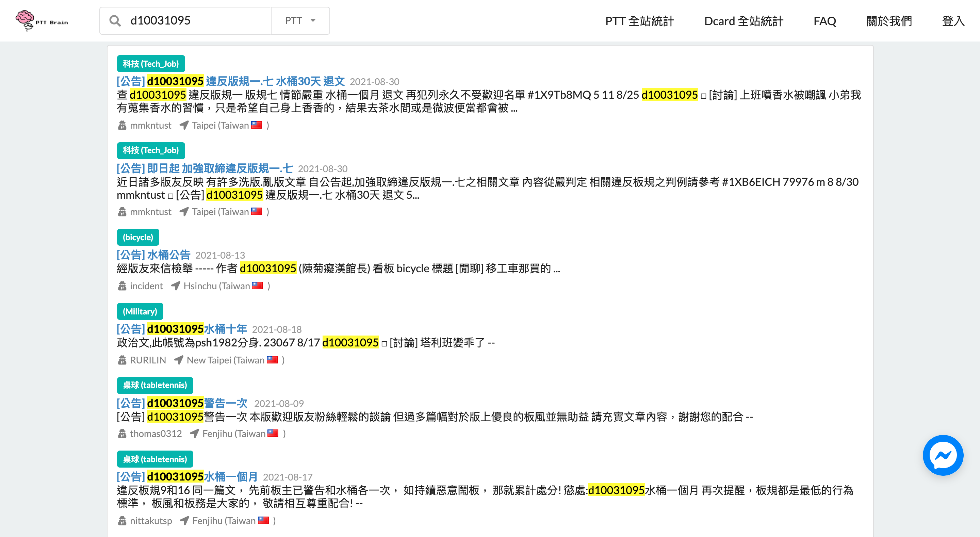Click the author icon next to incident
The width and height of the screenshot is (980, 537).
(x=122, y=286)
